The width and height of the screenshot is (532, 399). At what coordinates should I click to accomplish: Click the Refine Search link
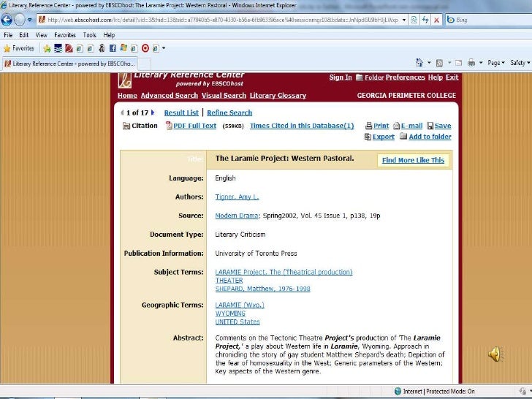pyautogui.click(x=229, y=113)
